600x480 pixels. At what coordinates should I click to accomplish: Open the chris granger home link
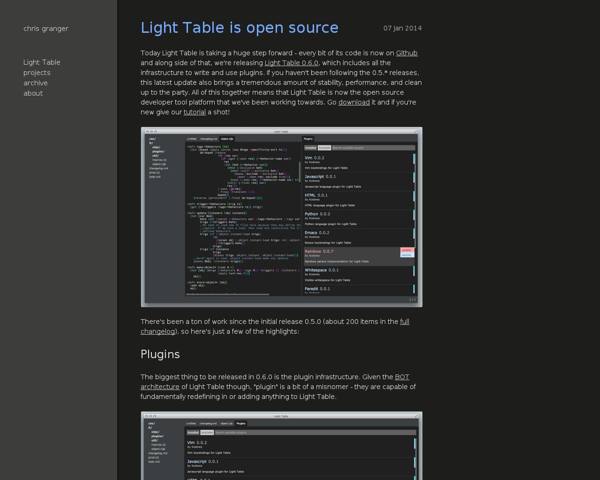pyautogui.click(x=45, y=28)
